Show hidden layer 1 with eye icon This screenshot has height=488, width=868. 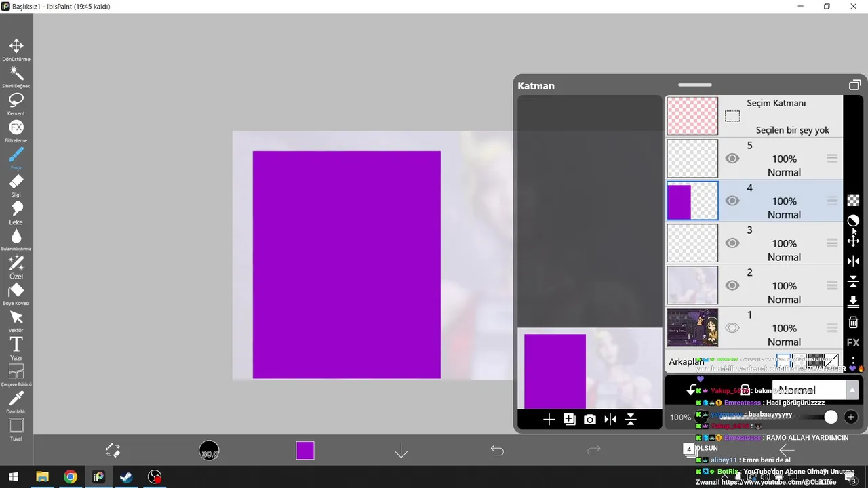(732, 328)
